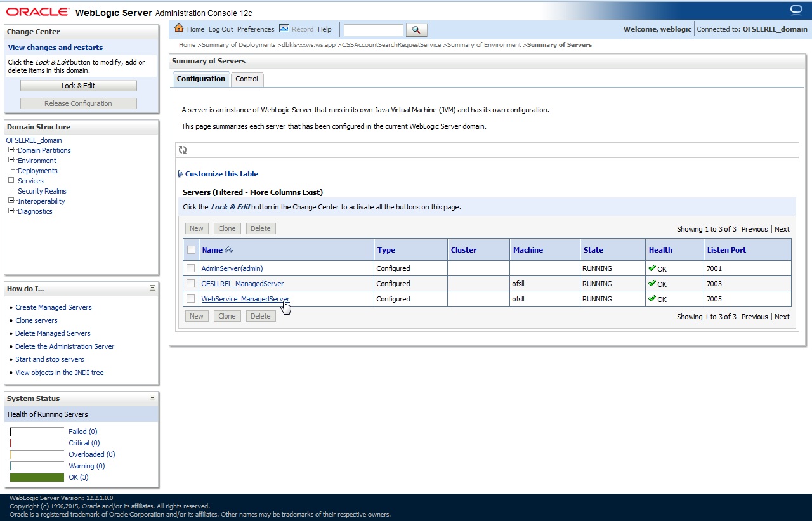812x521 pixels.
Task: Sort by the Listen Port column header
Action: tap(726, 250)
